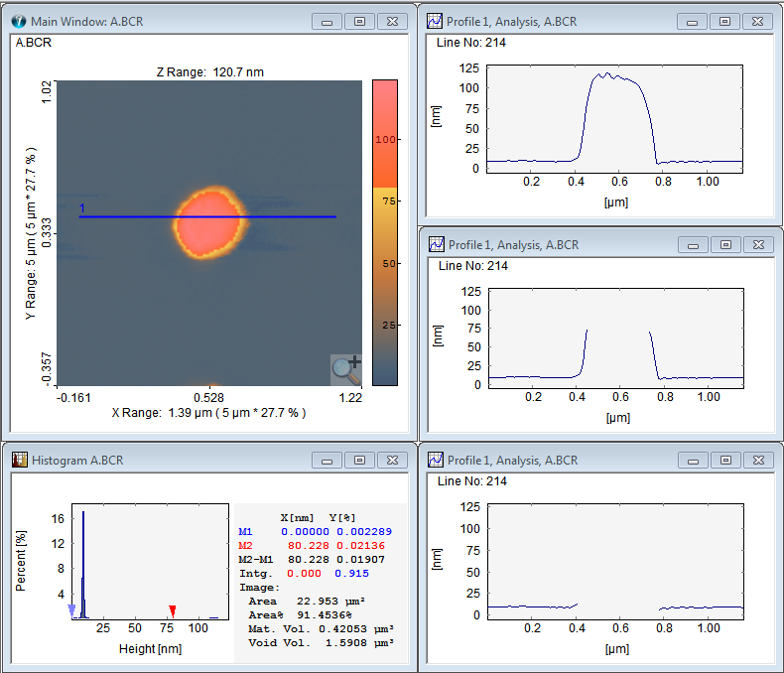Viewport: 784px width, 673px height.
Task: Click Line No: 214 in top profile window
Action: (x=471, y=43)
